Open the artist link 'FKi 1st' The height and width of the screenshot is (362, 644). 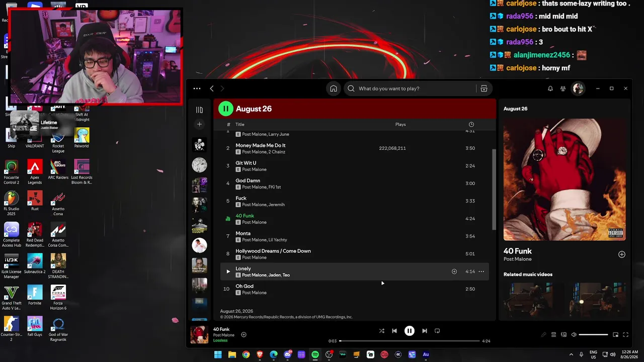(x=275, y=187)
